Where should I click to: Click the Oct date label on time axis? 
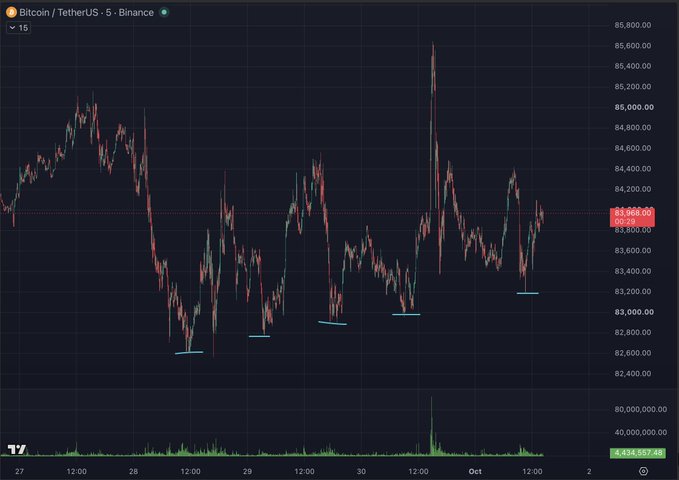click(x=475, y=471)
